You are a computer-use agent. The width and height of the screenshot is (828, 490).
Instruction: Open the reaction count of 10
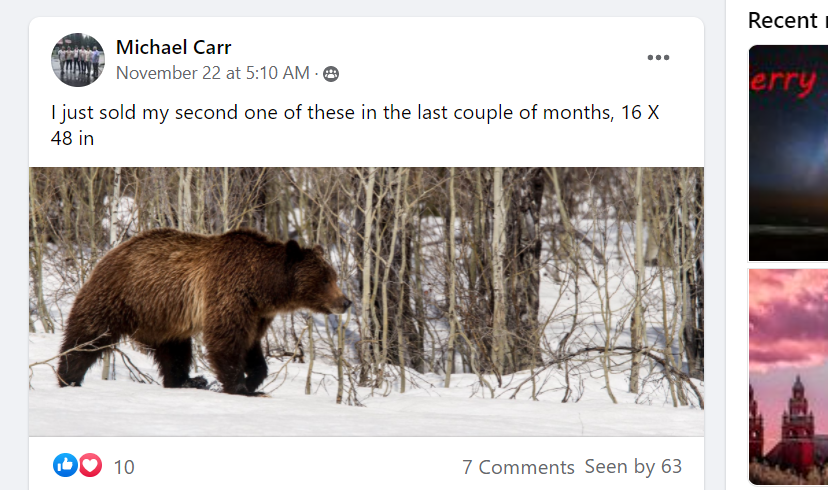point(124,467)
